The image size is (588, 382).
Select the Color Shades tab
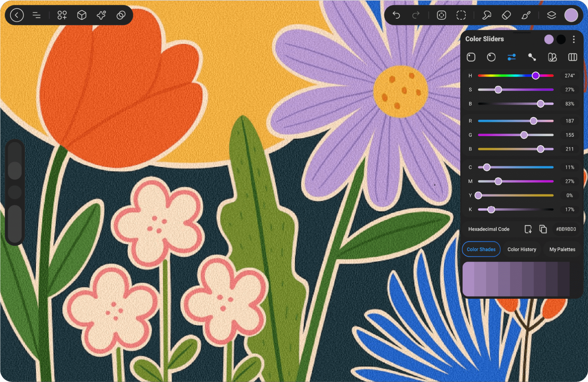[x=481, y=249]
